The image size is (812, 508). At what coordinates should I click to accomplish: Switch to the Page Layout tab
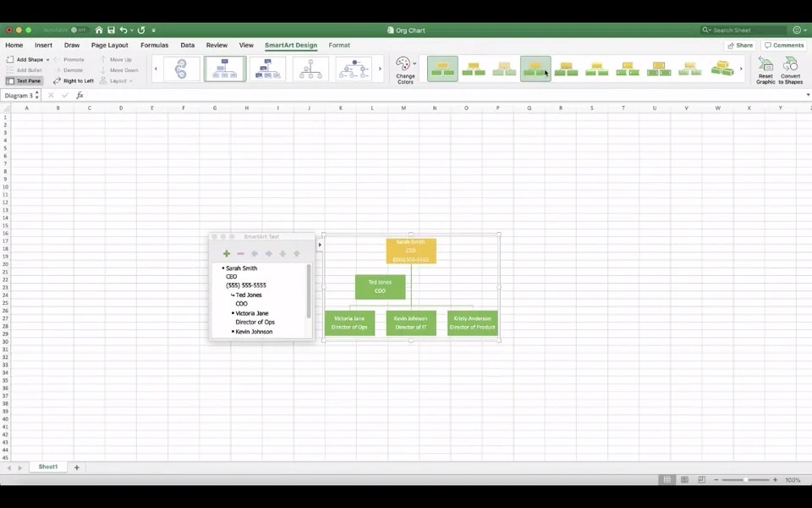point(110,45)
